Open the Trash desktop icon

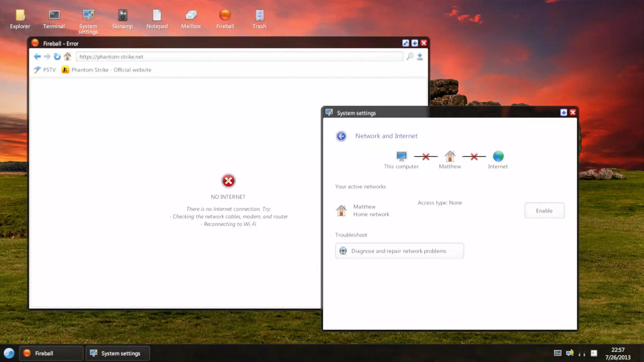pos(259,19)
